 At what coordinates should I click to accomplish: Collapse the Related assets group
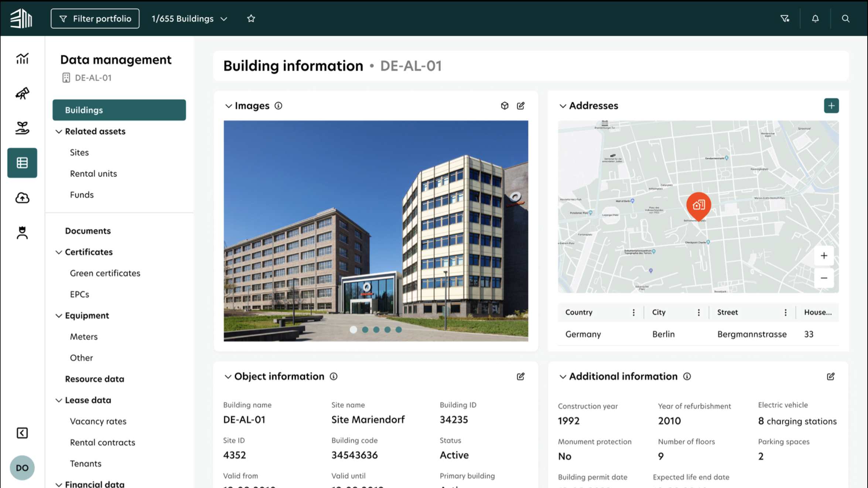tap(58, 132)
